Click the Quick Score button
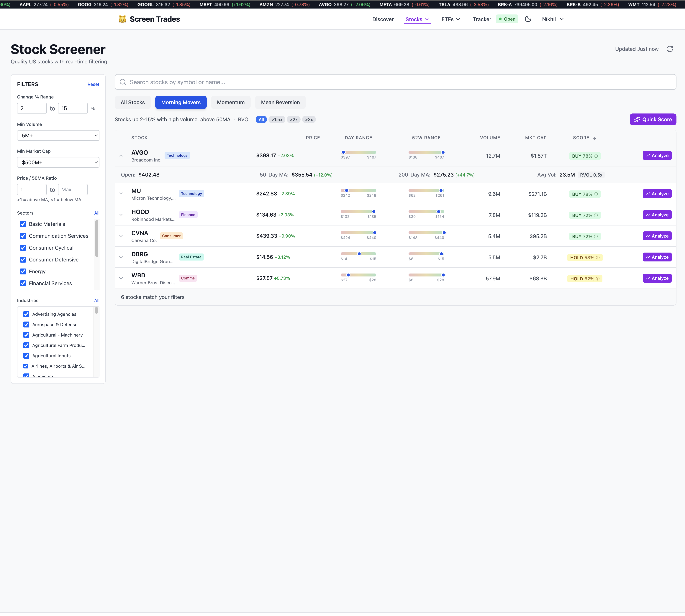685x616 pixels. tap(653, 119)
